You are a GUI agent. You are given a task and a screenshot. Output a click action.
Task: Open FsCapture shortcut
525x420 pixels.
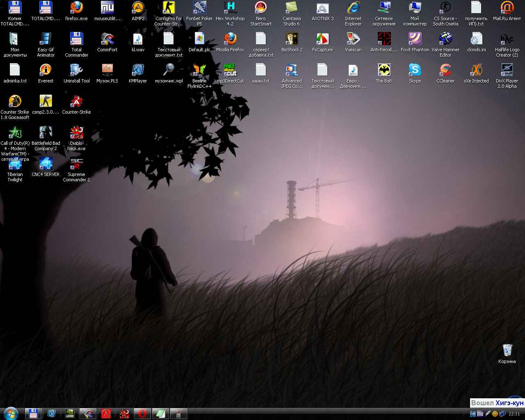click(x=322, y=42)
